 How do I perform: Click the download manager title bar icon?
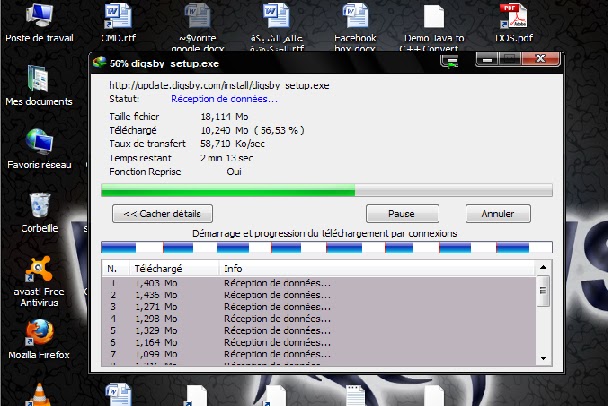pos(100,62)
